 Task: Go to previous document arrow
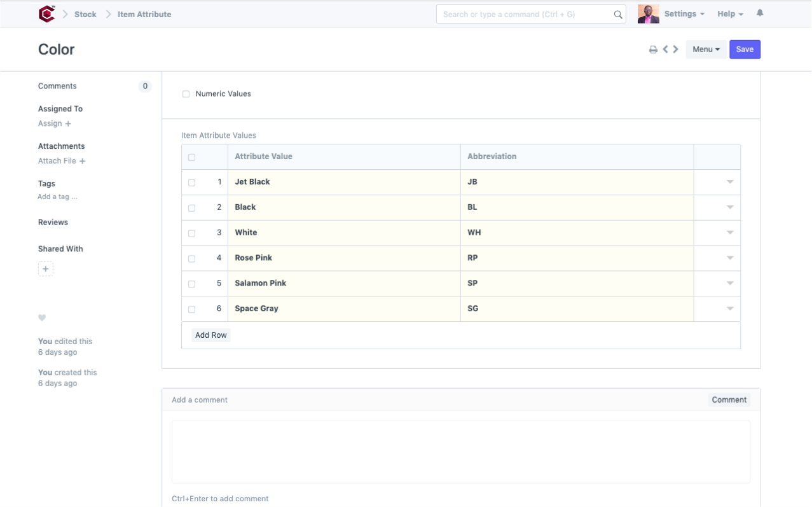pos(665,49)
